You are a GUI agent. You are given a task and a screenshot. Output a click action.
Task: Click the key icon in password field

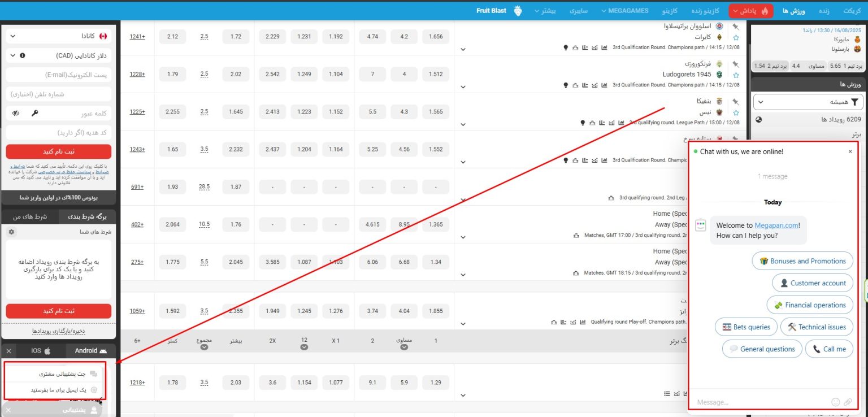point(34,114)
